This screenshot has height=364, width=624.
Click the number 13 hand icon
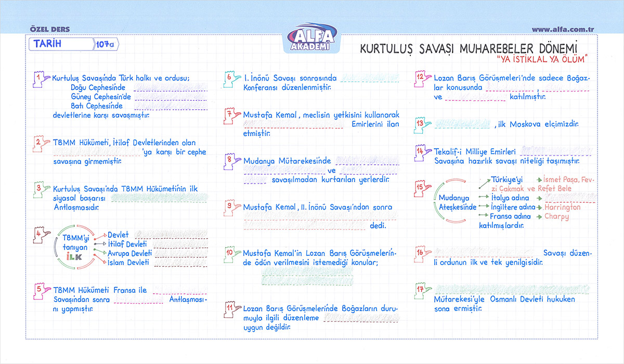[x=422, y=125]
